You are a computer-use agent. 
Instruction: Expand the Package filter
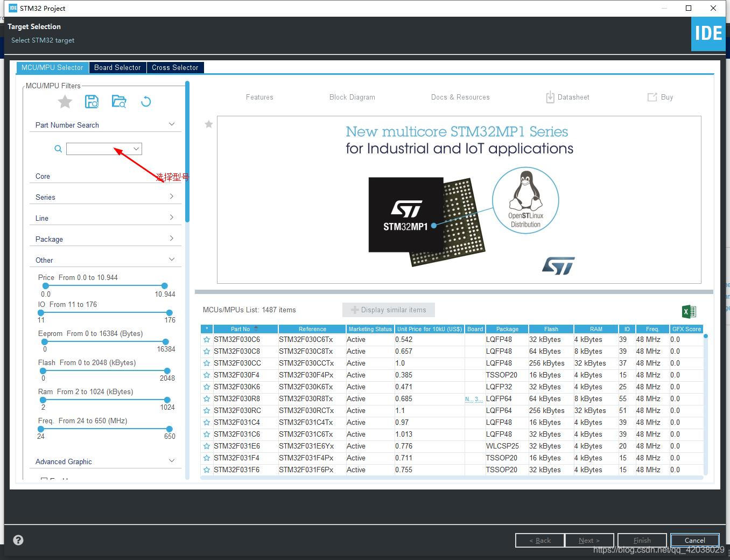[172, 239]
